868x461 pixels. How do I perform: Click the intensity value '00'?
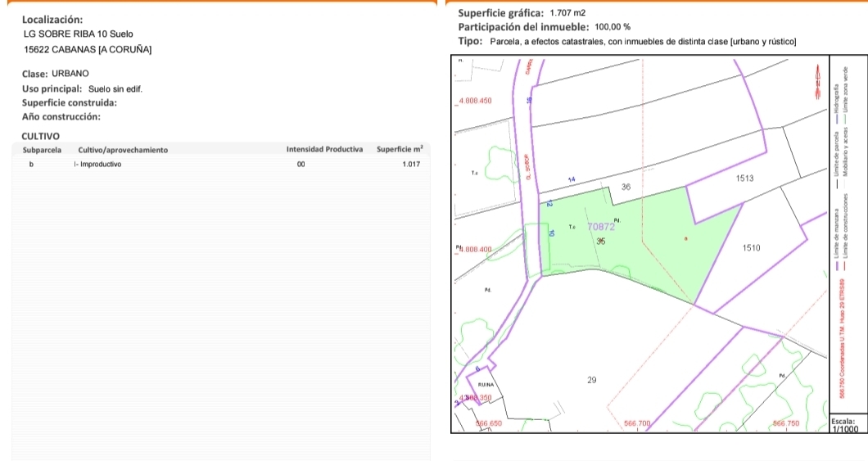tap(301, 165)
